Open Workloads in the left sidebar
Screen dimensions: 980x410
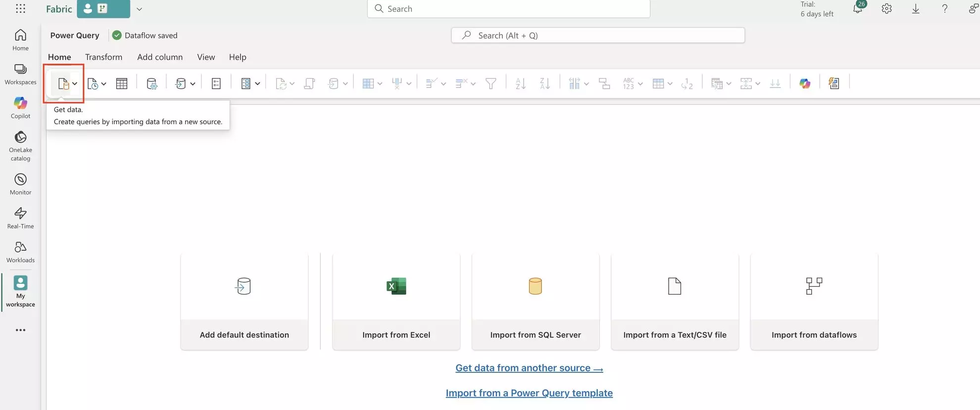click(x=20, y=252)
